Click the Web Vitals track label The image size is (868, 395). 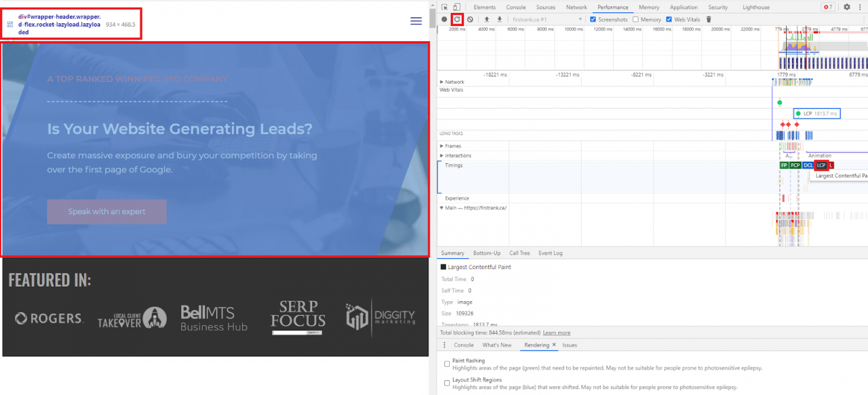pyautogui.click(x=452, y=90)
